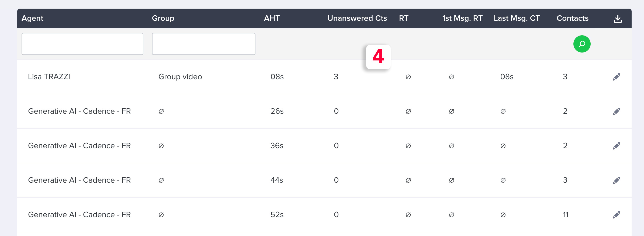Click the download export icon in header
This screenshot has height=236, width=644.
tap(618, 19)
